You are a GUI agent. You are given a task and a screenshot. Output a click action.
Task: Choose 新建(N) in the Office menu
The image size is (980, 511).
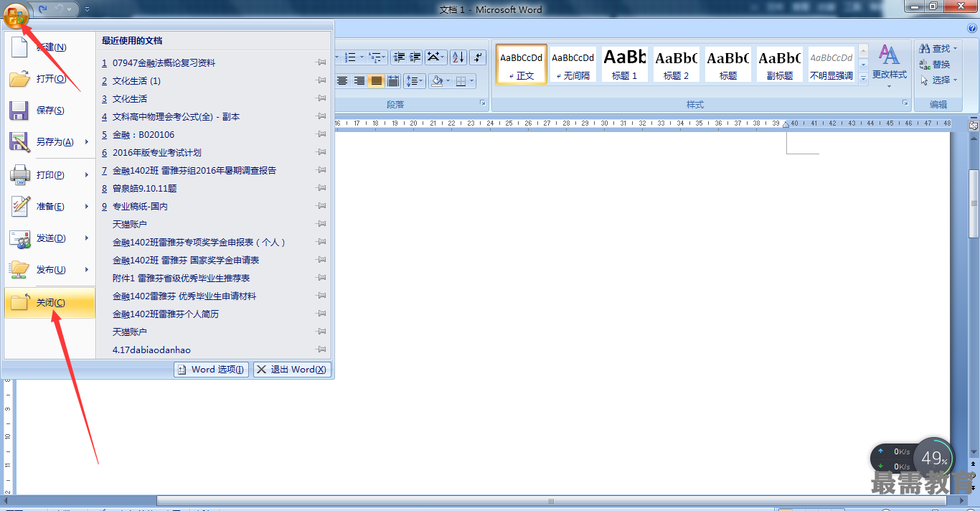(50, 47)
